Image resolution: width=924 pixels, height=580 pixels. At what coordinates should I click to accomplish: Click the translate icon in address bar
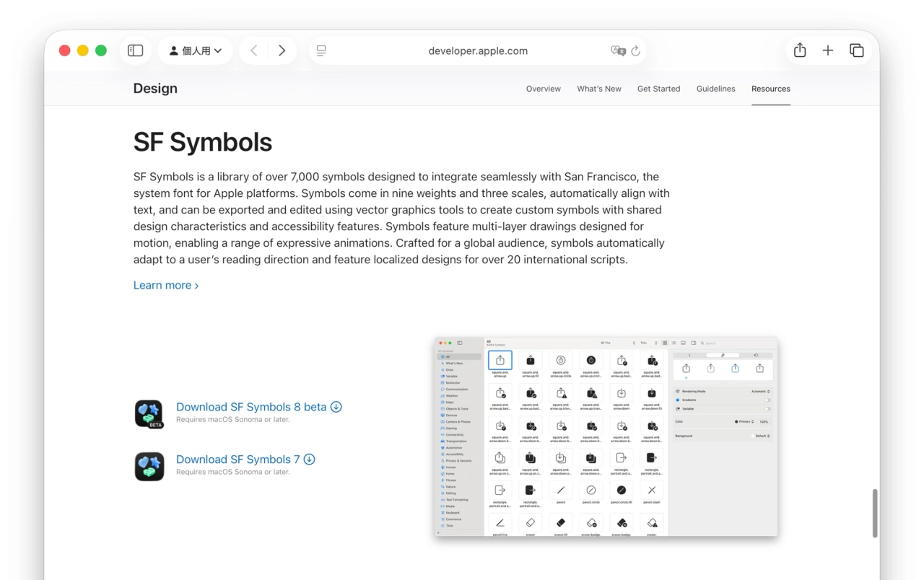[618, 50]
